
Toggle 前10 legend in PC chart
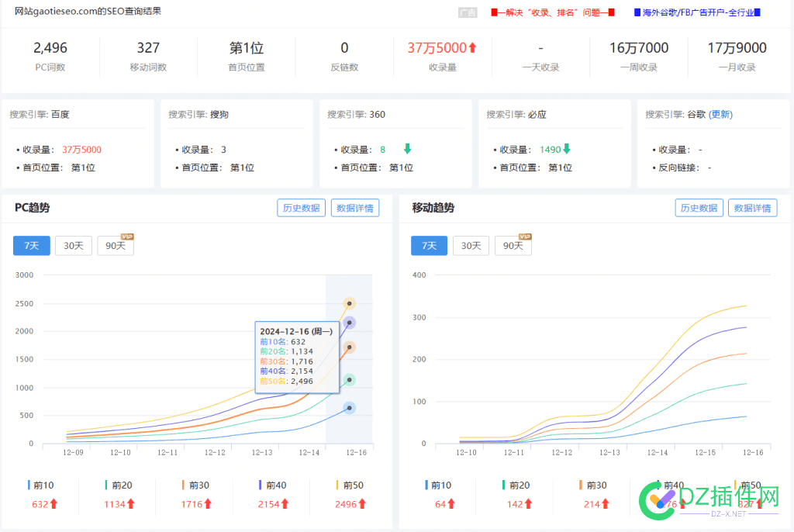pyautogui.click(x=41, y=485)
